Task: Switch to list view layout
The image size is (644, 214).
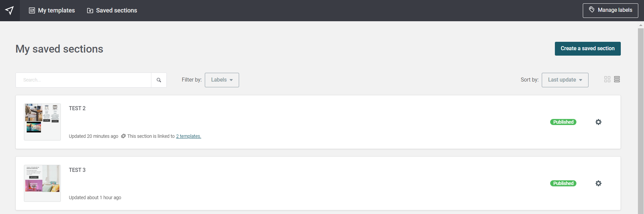Action: [x=617, y=79]
